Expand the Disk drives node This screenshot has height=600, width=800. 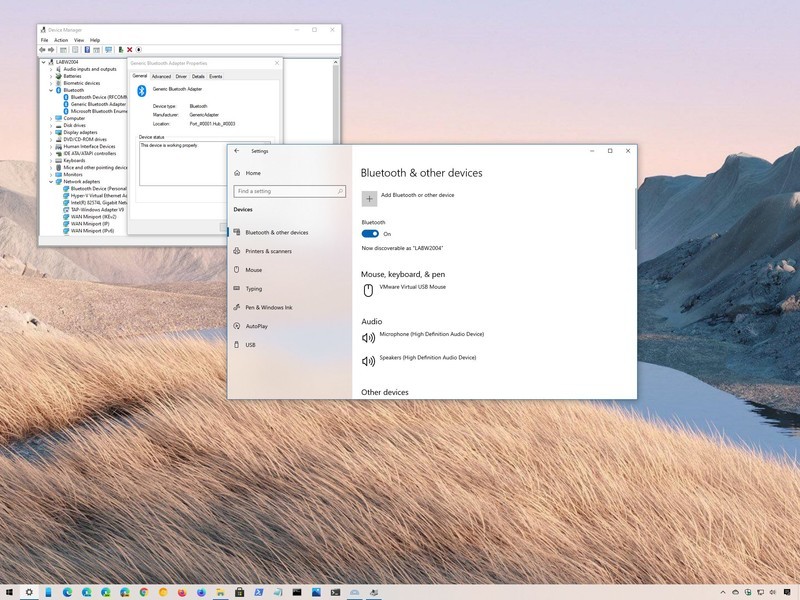coord(51,126)
